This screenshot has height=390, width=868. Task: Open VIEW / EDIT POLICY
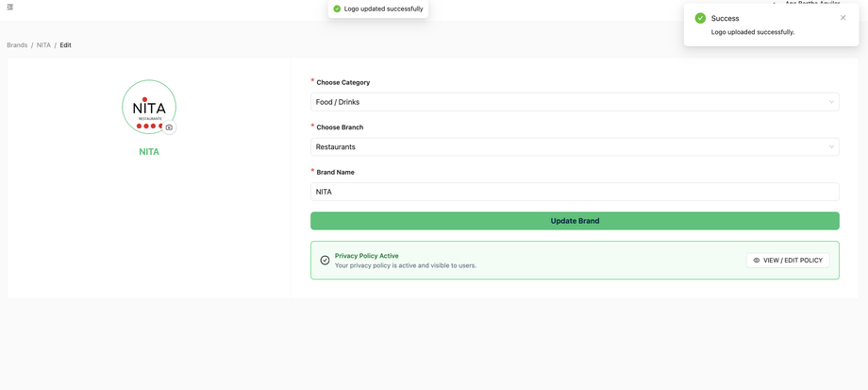coord(788,261)
